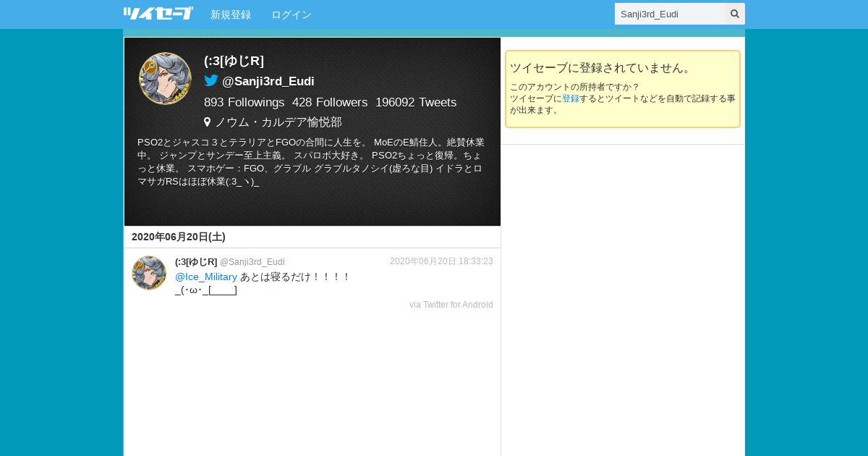Click the ツイセーブ site logo
The image size is (868, 456).
coord(158,14)
